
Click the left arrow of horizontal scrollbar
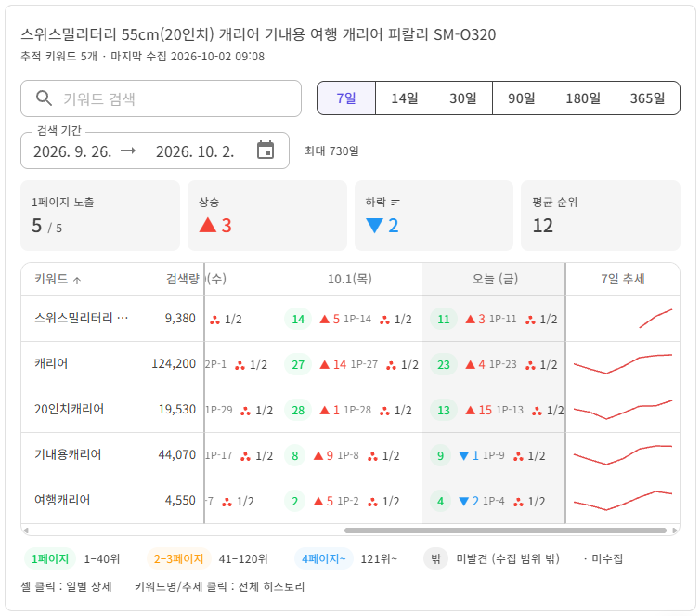pyautogui.click(x=26, y=531)
